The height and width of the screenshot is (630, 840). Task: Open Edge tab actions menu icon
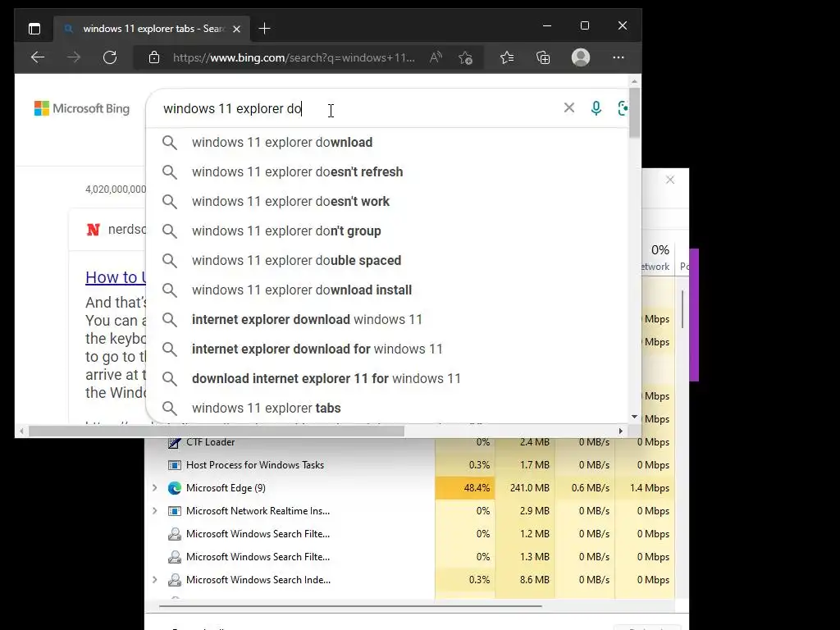(34, 29)
